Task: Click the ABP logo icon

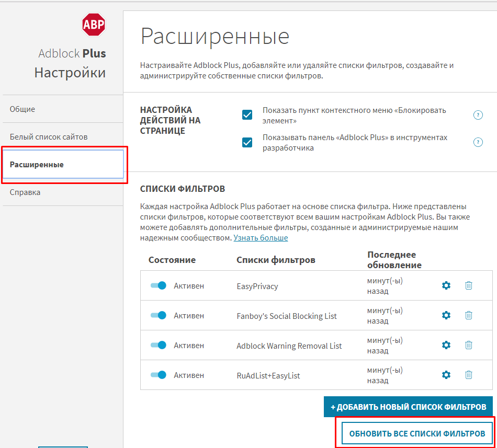Action: click(94, 25)
